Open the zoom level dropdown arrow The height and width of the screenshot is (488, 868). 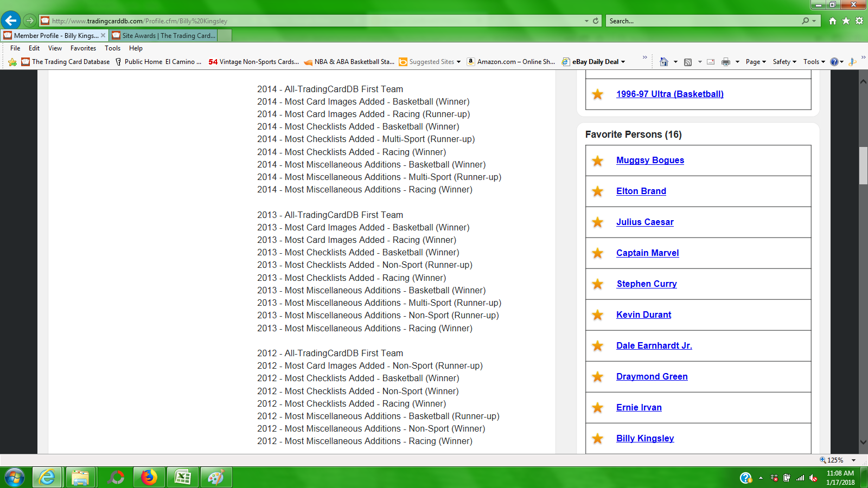(853, 460)
